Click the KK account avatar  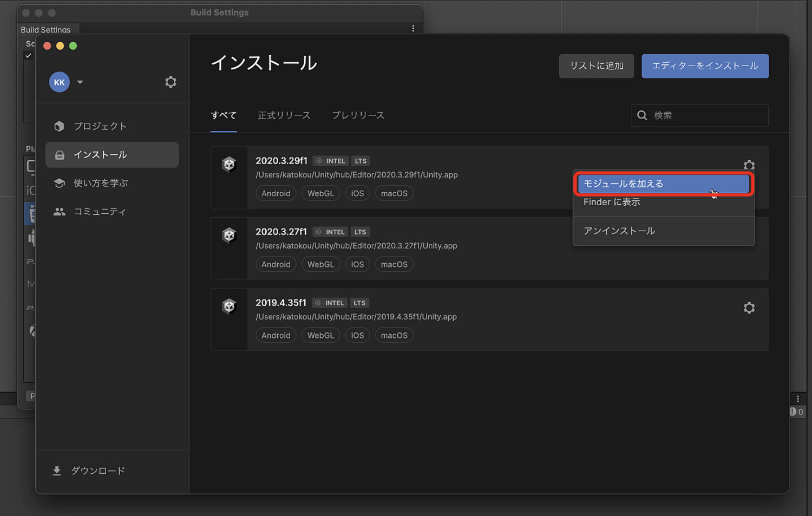click(x=60, y=82)
